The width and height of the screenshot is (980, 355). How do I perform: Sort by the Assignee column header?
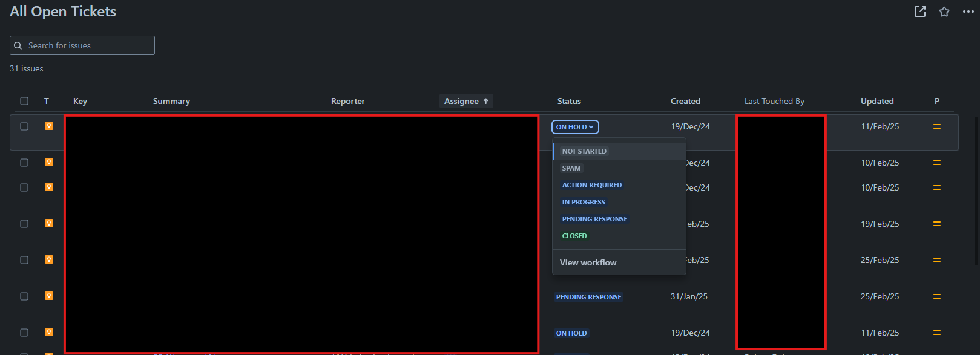pos(466,101)
